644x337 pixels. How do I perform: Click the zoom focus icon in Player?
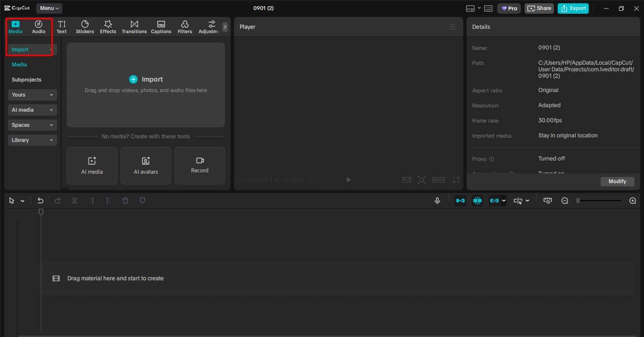click(422, 180)
